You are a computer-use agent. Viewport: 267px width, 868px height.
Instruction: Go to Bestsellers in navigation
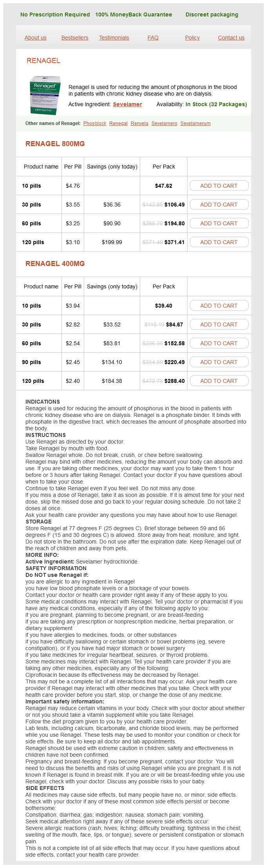(75, 38)
